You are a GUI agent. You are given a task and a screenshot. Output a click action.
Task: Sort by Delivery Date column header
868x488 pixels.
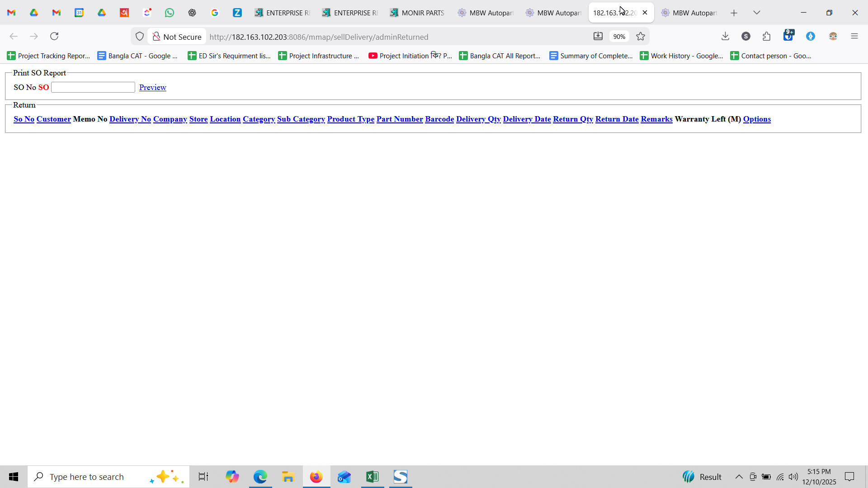coord(527,119)
